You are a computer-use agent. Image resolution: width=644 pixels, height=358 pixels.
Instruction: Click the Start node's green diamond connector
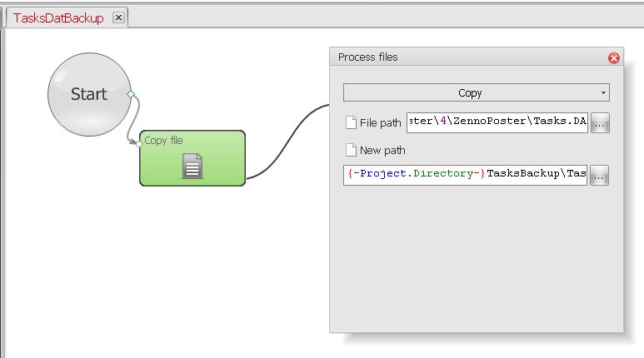(x=131, y=94)
